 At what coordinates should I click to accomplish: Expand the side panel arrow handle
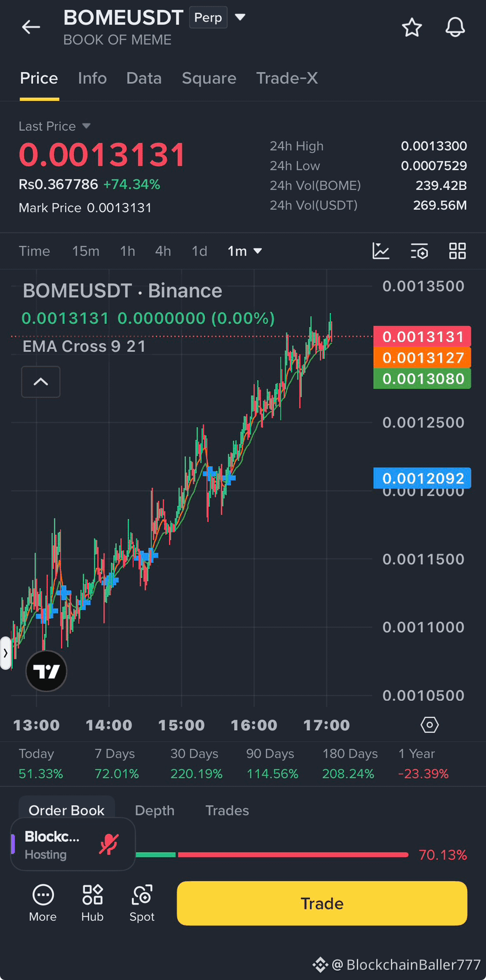(5, 653)
